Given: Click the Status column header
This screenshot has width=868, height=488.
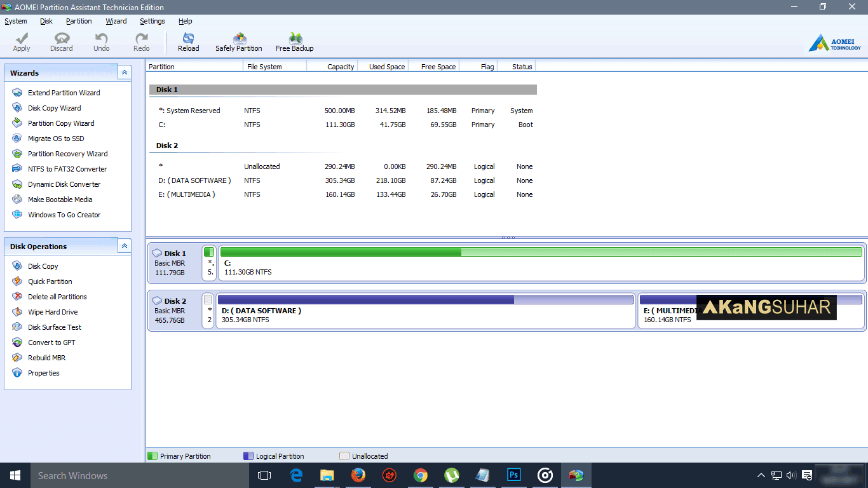Looking at the screenshot, I should (517, 66).
